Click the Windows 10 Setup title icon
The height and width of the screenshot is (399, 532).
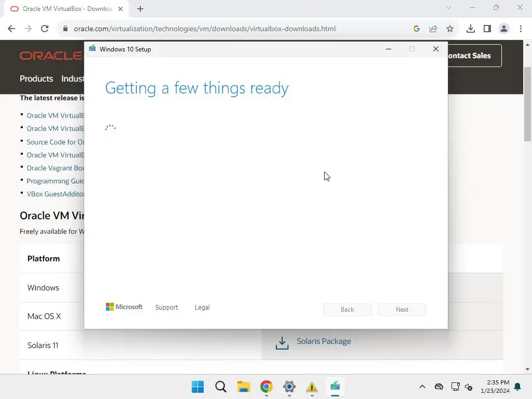tap(92, 49)
